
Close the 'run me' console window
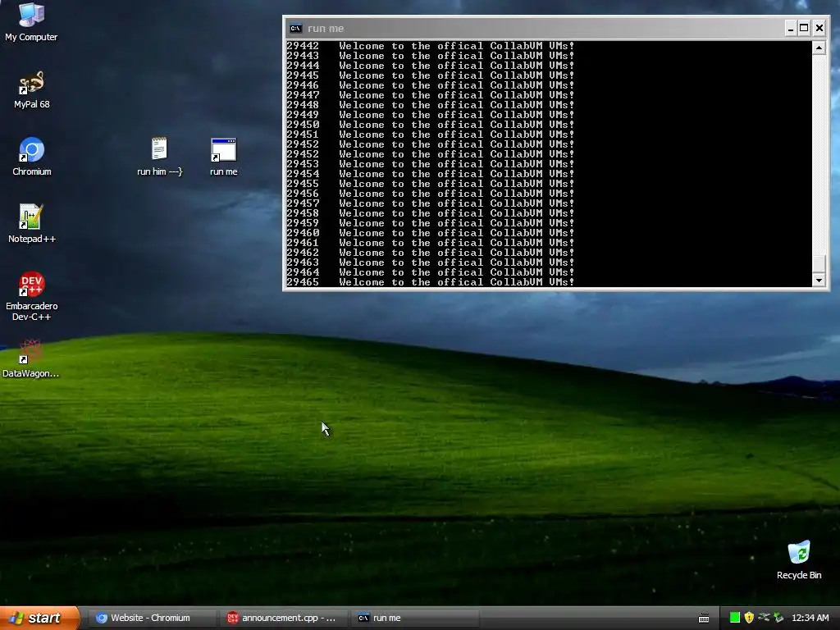point(819,29)
